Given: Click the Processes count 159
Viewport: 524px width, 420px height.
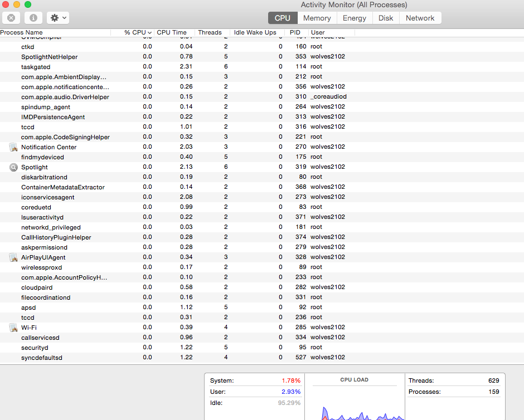Looking at the screenshot, I should [493, 392].
